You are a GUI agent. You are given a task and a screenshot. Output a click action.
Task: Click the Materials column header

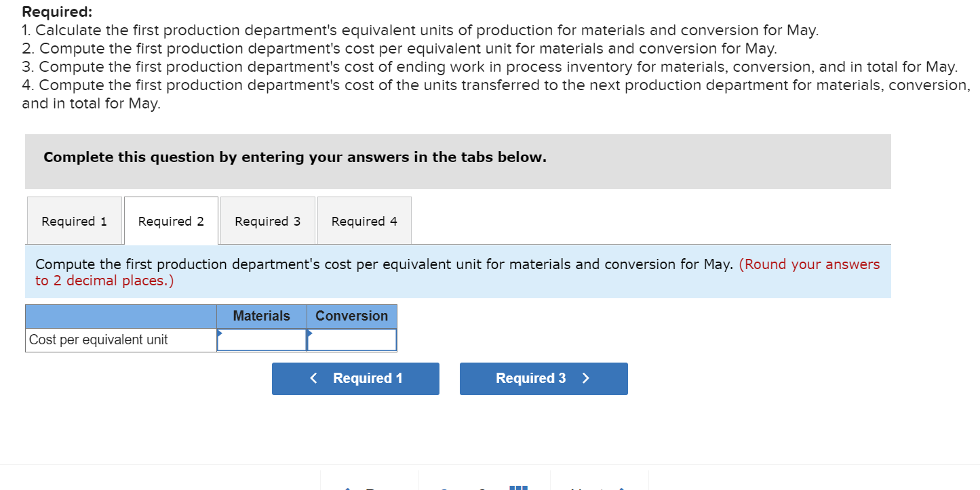pyautogui.click(x=262, y=316)
